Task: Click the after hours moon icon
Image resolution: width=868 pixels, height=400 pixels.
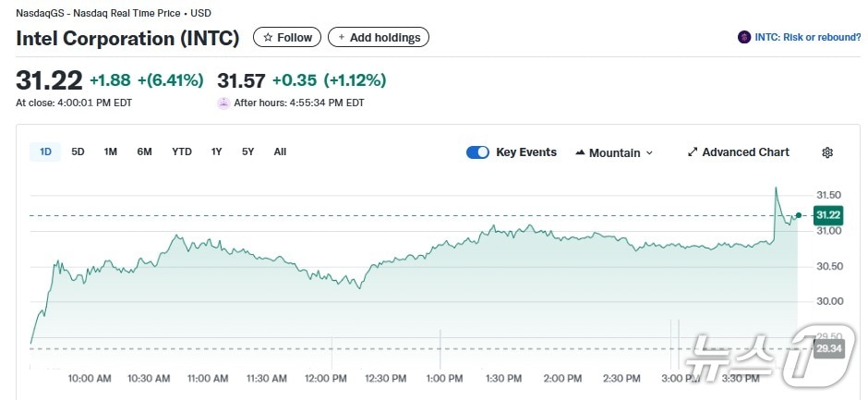Action: pos(223,103)
